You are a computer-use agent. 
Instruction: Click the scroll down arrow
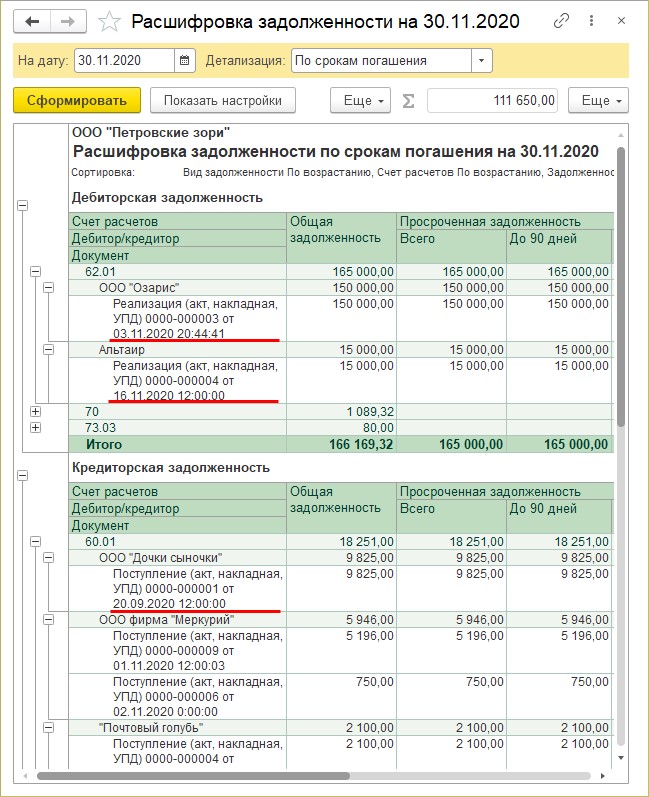(x=621, y=758)
